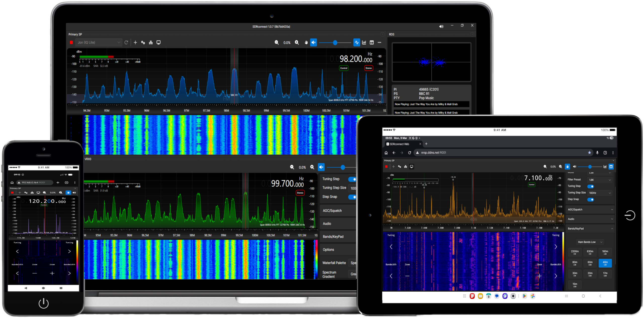
Task: Tap the phone's power button
Action: [x=44, y=303]
